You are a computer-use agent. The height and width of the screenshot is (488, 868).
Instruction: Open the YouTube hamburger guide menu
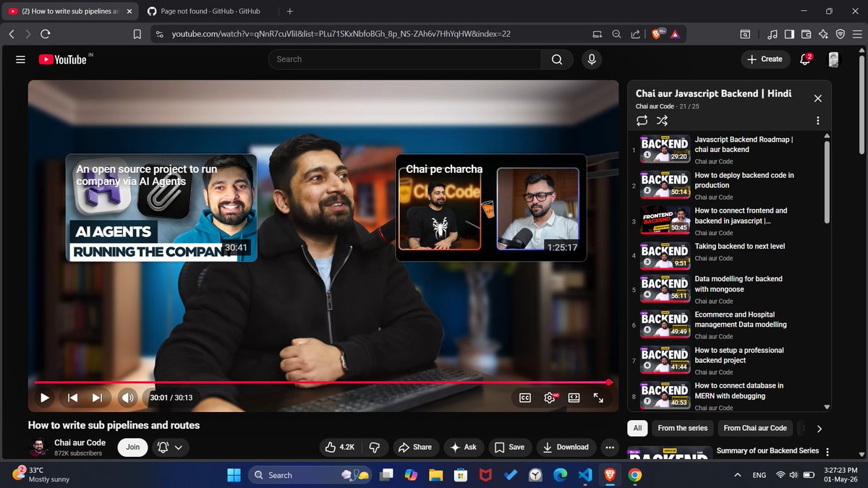(x=20, y=59)
